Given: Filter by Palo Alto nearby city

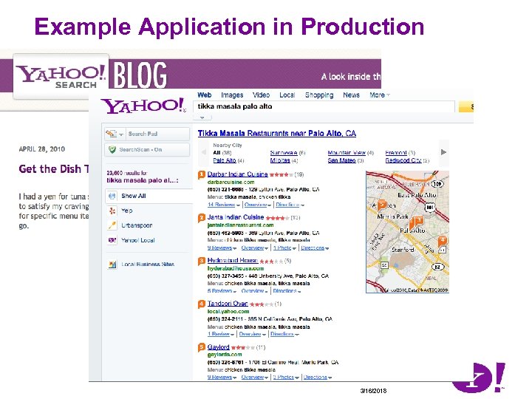Looking at the screenshot, I should click(225, 160).
